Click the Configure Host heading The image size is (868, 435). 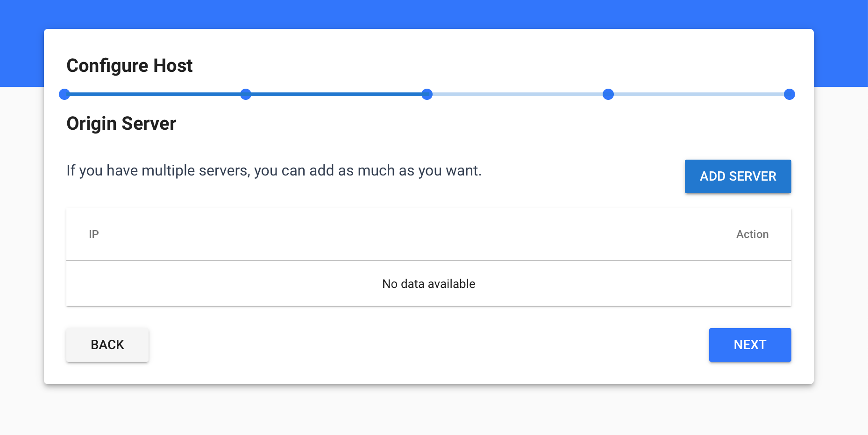(x=129, y=66)
